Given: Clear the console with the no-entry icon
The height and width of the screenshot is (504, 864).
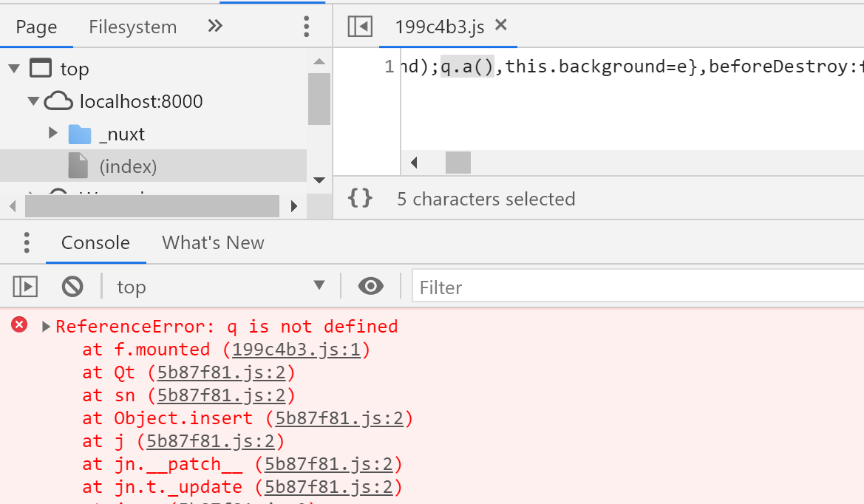Looking at the screenshot, I should click(72, 287).
